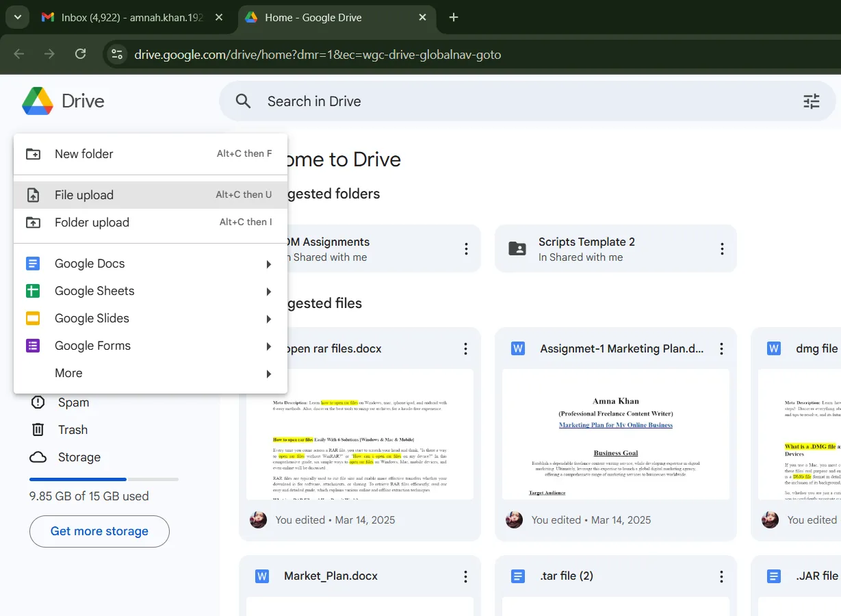Click the 9.85 GB of 15 GB used text

pyautogui.click(x=89, y=496)
